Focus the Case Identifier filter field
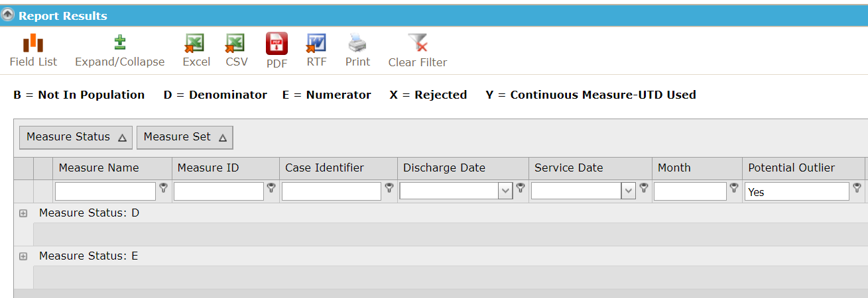 (x=332, y=191)
